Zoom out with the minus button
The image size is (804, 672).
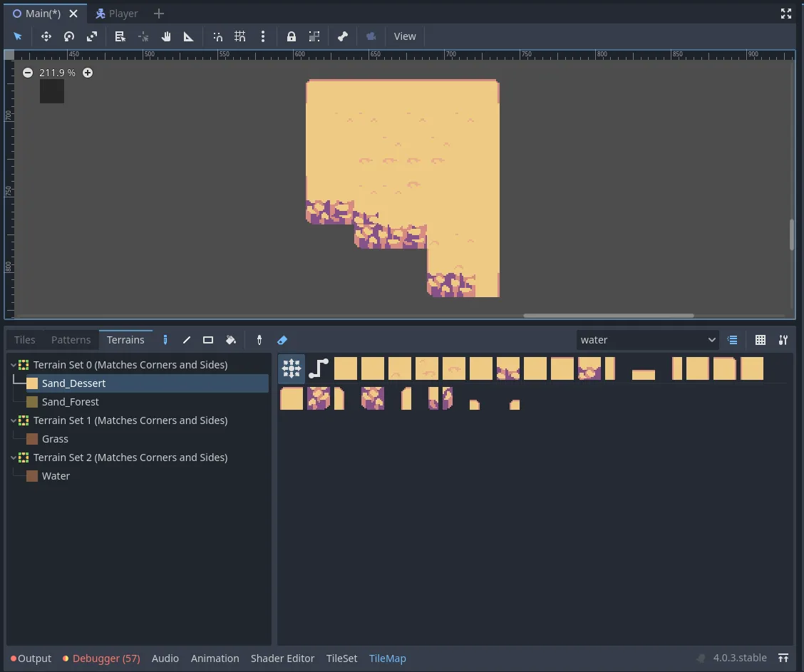(x=28, y=73)
